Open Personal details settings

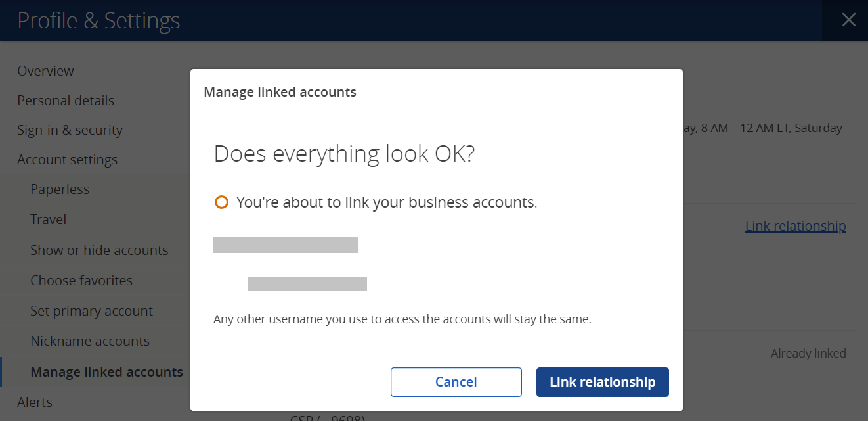tap(66, 100)
